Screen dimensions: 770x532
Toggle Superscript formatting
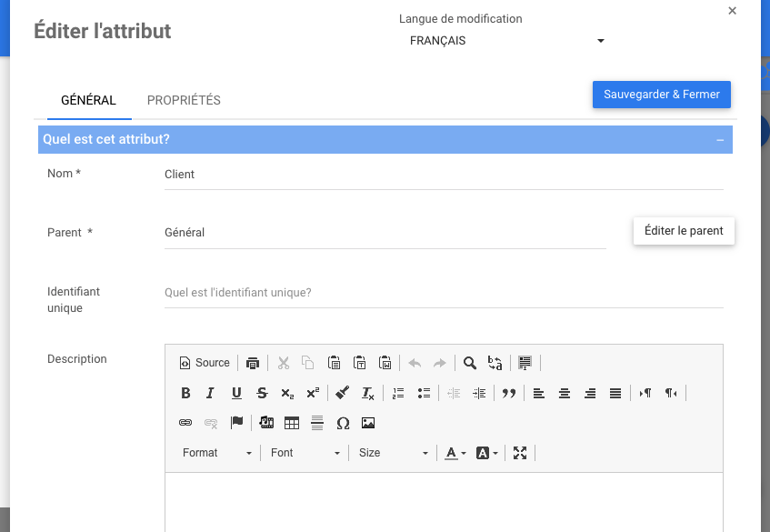(x=313, y=393)
